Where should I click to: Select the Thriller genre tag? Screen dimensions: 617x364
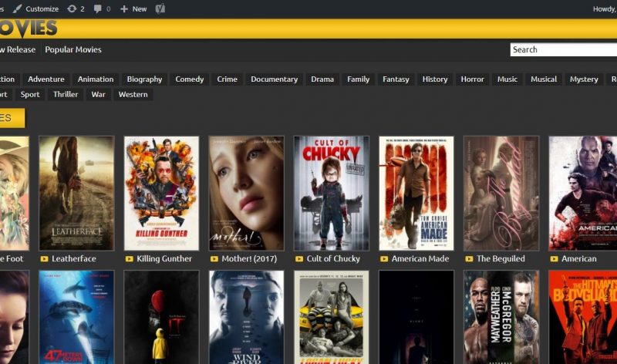click(66, 94)
